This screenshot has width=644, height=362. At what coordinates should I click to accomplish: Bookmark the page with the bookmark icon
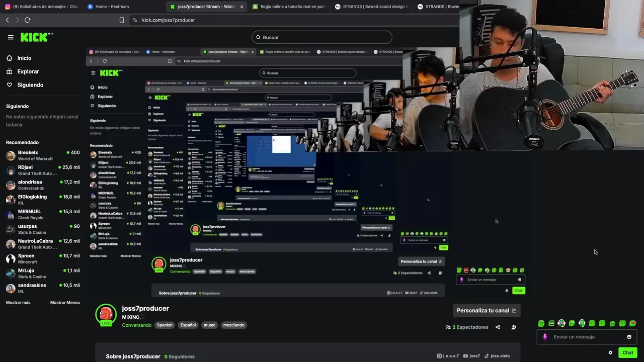(122, 20)
